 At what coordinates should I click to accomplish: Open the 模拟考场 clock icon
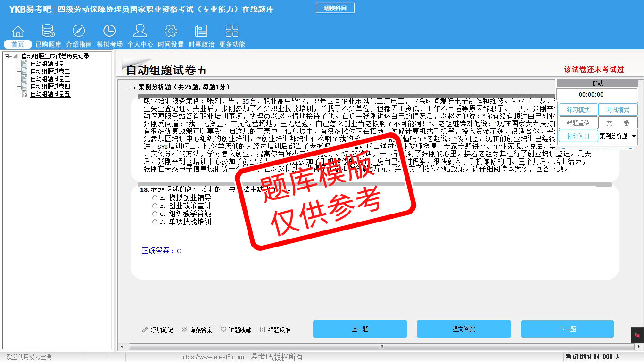(x=109, y=32)
